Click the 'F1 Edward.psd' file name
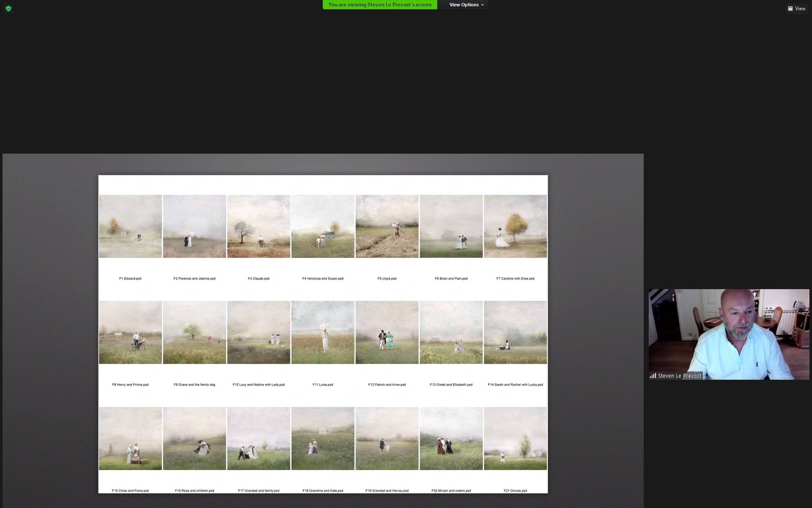The height and width of the screenshot is (508, 812). pos(130,278)
